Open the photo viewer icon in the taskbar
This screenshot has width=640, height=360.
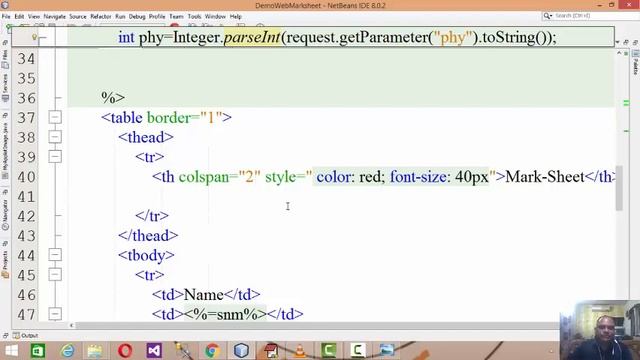(387, 351)
